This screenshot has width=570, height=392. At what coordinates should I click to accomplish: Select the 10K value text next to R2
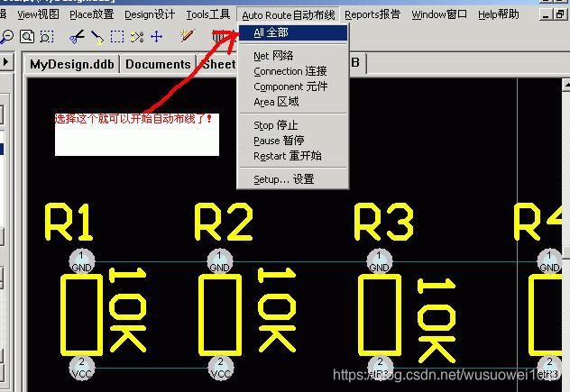pos(277,310)
